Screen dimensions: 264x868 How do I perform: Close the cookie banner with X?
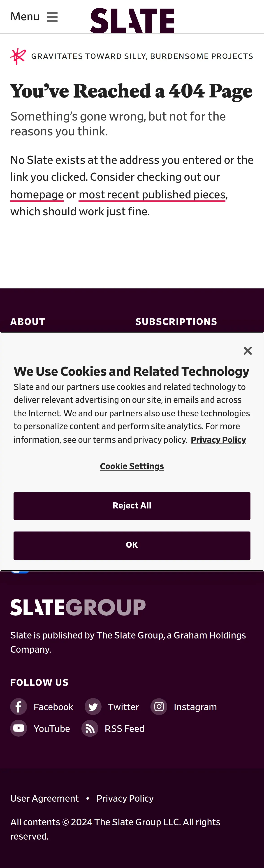(248, 351)
